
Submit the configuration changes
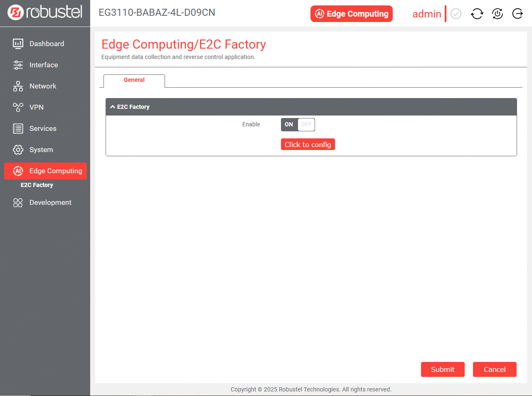442,369
